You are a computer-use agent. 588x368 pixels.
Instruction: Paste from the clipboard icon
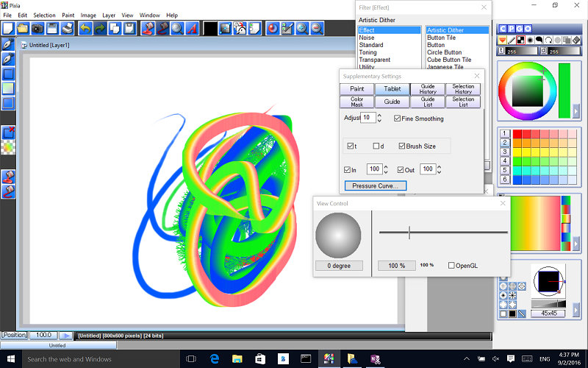point(129,29)
